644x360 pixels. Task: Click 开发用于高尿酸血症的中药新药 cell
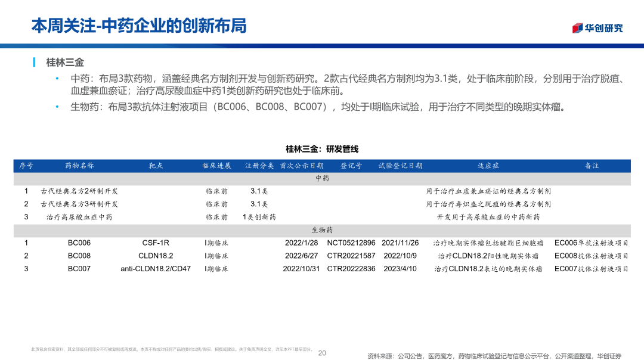(x=488, y=217)
